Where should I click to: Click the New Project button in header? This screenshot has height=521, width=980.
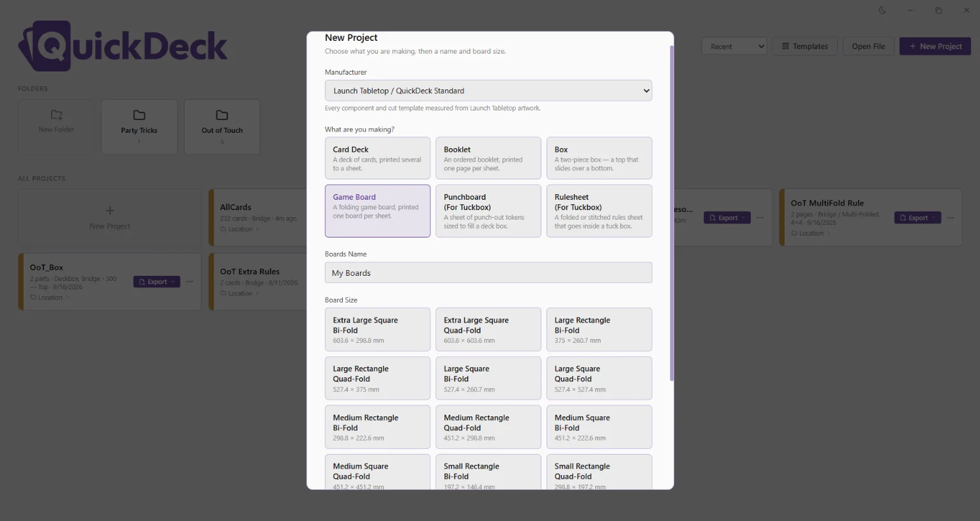tap(935, 47)
